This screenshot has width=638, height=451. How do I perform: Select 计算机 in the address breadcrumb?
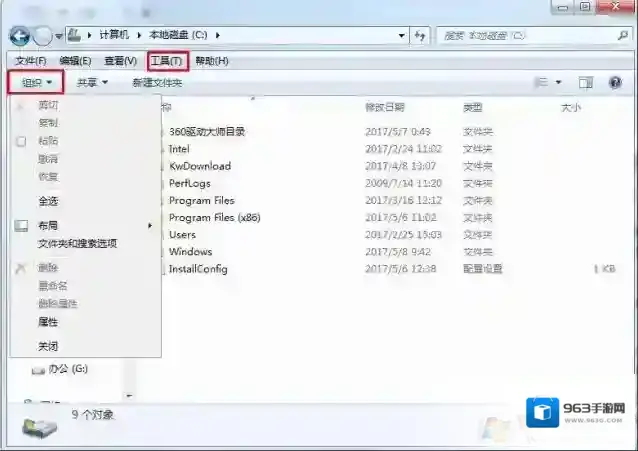click(114, 35)
